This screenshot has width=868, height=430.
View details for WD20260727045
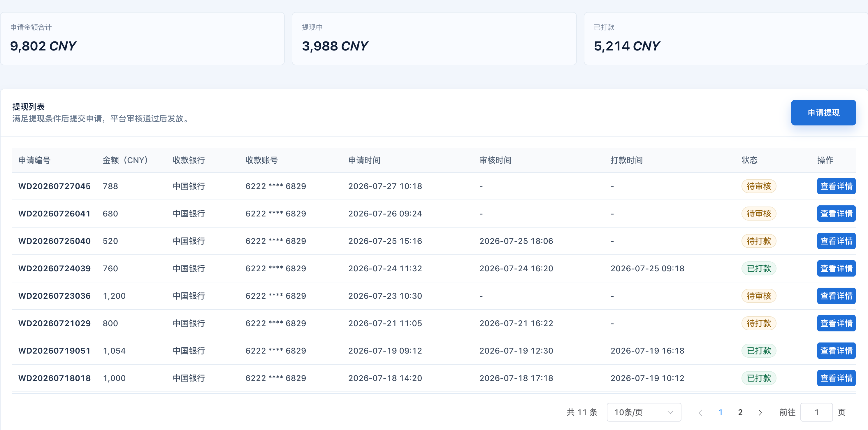[x=836, y=186]
